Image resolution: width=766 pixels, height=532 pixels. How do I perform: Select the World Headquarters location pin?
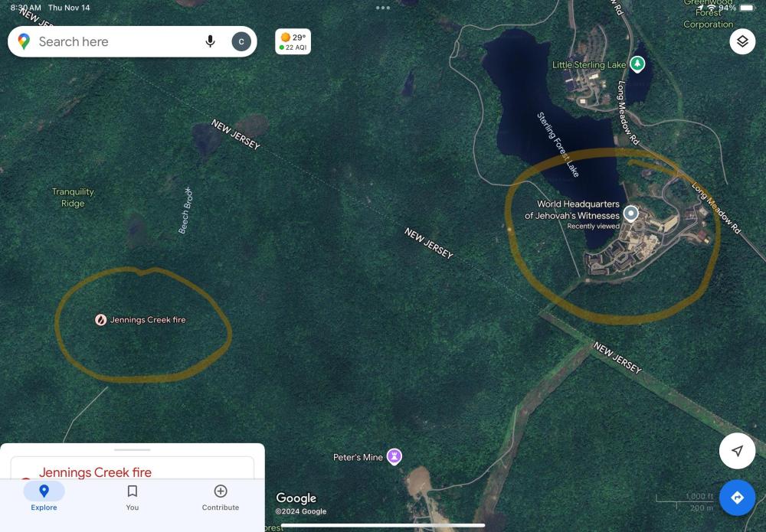[630, 214]
